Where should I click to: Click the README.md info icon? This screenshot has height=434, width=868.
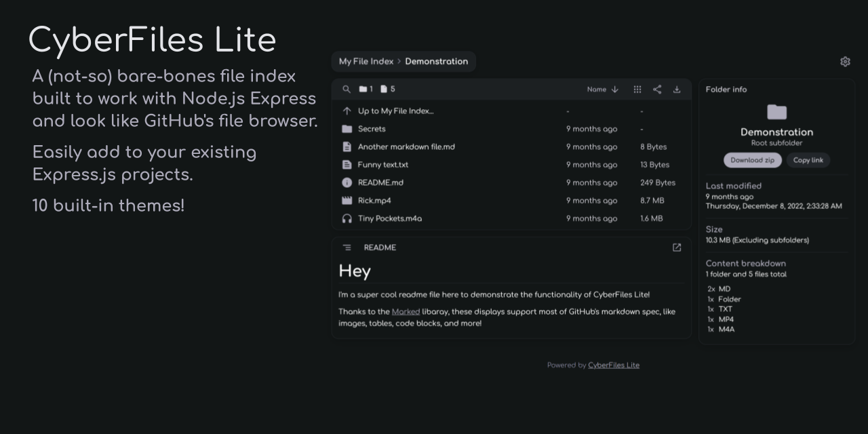coord(347,182)
